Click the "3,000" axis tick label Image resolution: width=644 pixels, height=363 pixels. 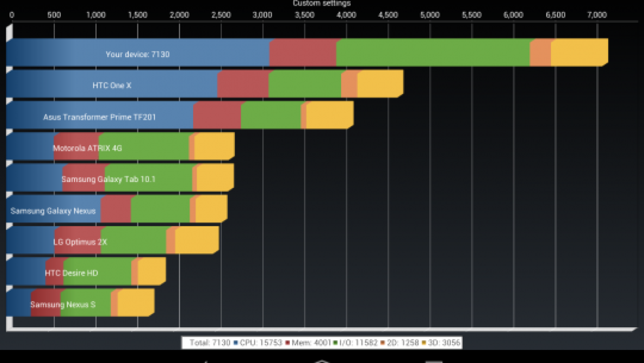tap(263, 15)
